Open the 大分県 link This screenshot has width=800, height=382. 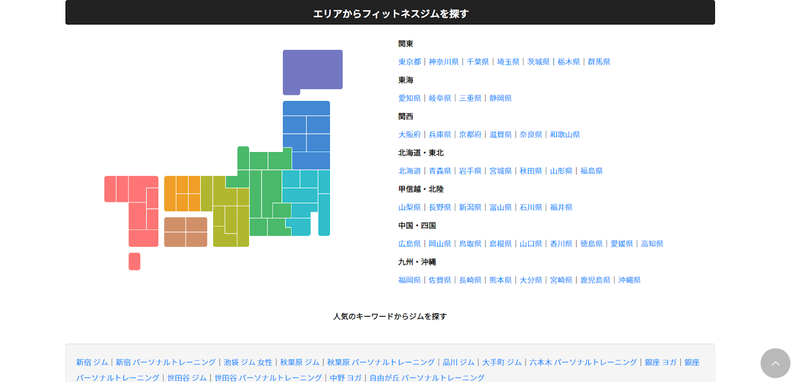(x=531, y=280)
